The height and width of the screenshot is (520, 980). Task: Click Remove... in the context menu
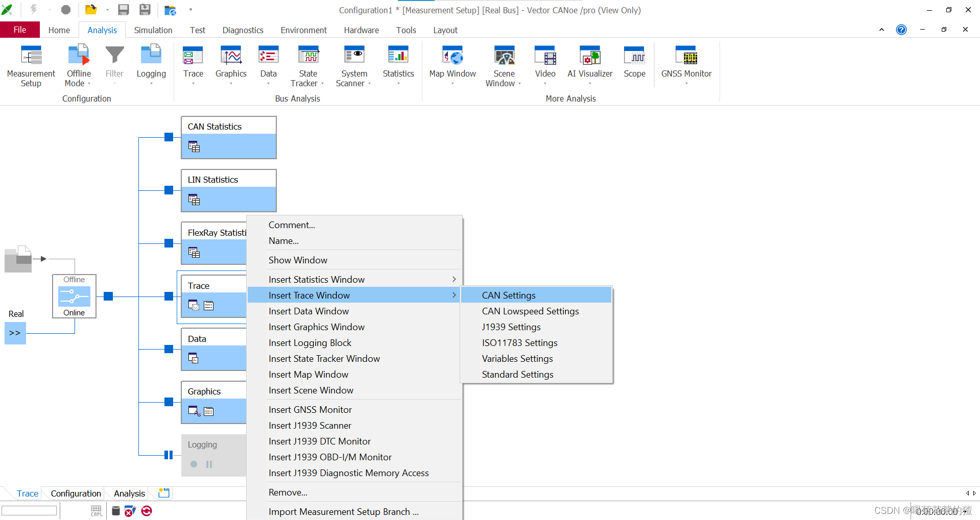click(354, 492)
